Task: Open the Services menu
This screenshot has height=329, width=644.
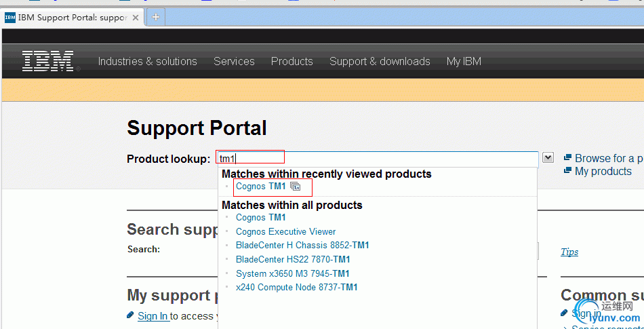Action: click(234, 61)
